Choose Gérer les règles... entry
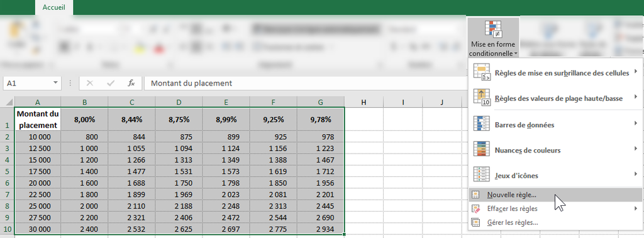Viewport: 644px width, 238px height. pos(555,222)
